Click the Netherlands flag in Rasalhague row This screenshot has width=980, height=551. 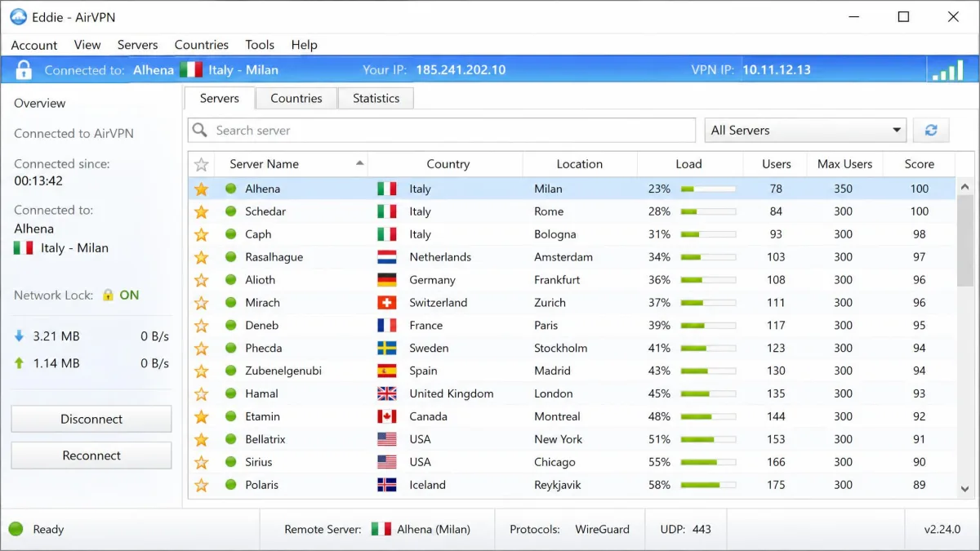(x=387, y=257)
